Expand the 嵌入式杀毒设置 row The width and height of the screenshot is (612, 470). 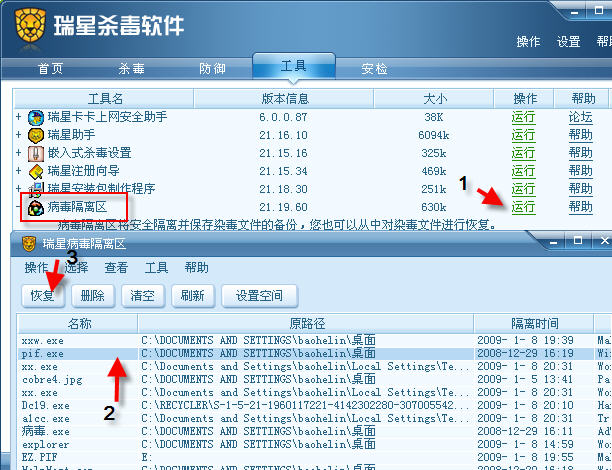[x=18, y=153]
